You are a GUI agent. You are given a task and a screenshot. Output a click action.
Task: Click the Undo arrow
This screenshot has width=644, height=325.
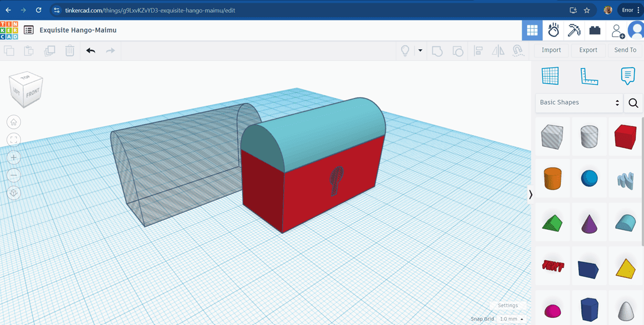tap(91, 50)
